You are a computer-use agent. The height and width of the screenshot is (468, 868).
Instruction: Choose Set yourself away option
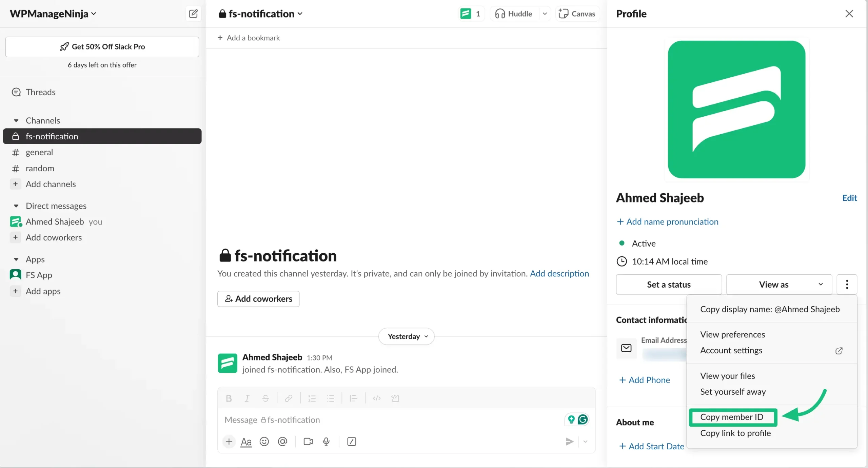click(x=733, y=391)
